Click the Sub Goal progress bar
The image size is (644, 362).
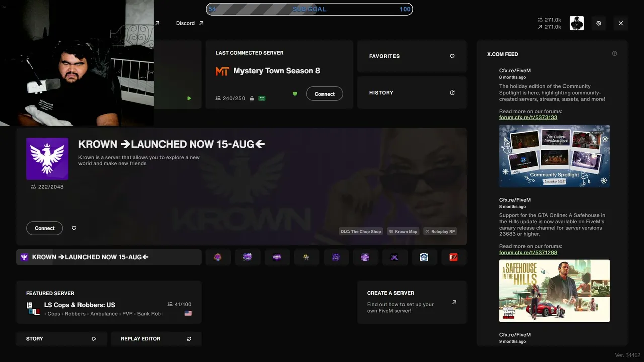[309, 9]
